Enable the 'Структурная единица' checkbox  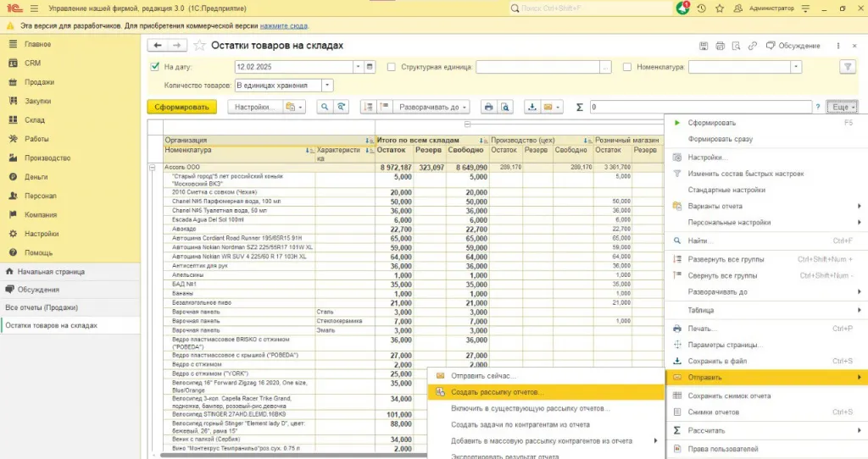click(x=392, y=67)
